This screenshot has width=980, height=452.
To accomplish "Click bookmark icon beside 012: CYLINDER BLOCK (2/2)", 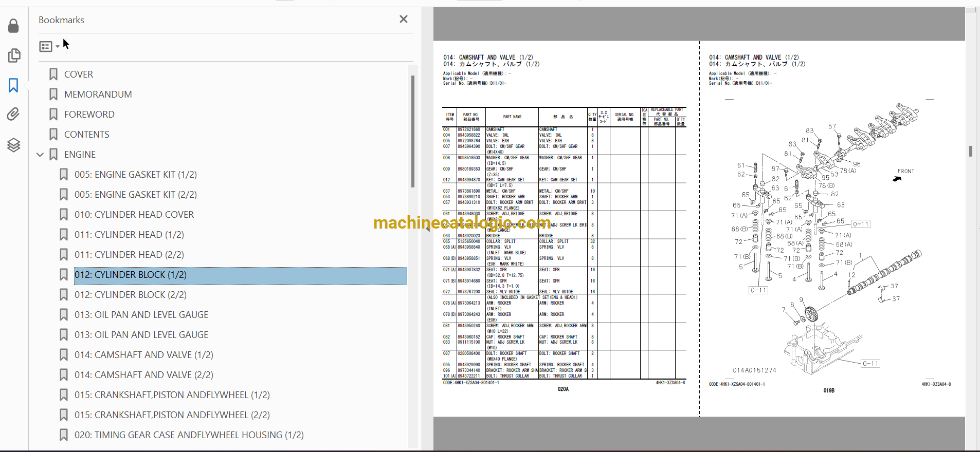I will (x=64, y=295).
